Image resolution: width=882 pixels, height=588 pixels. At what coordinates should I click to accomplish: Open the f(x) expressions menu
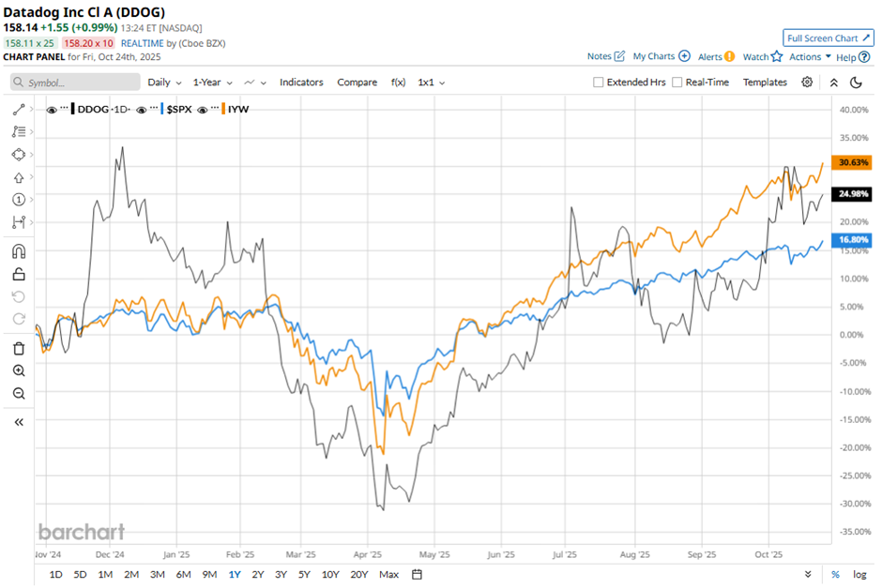pos(398,83)
